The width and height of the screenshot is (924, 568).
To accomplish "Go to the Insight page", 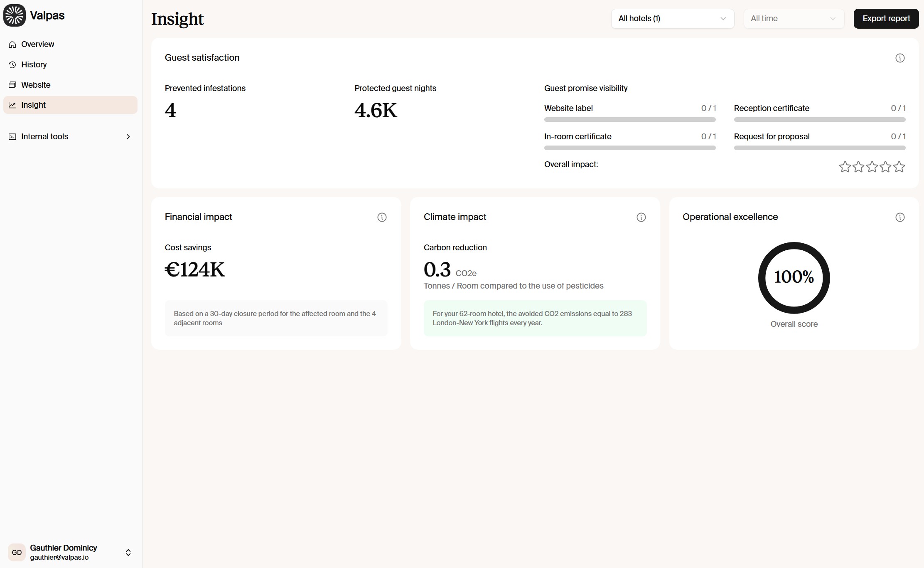I will 33,105.
